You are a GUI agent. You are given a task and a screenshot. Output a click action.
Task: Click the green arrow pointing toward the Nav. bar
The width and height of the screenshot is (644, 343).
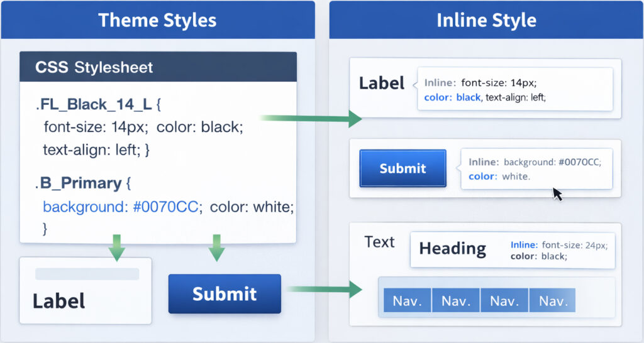(x=324, y=289)
